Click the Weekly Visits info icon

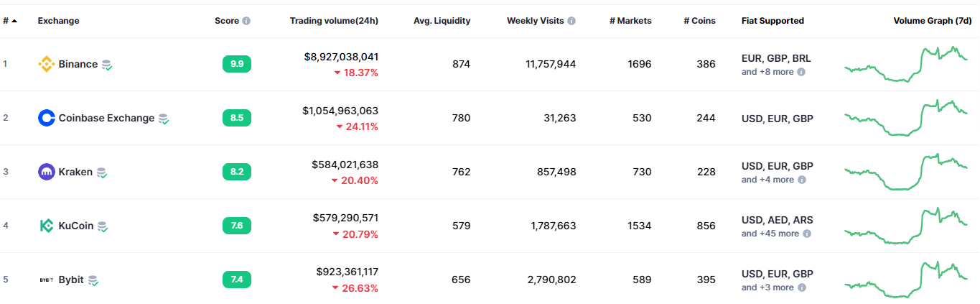(x=571, y=21)
